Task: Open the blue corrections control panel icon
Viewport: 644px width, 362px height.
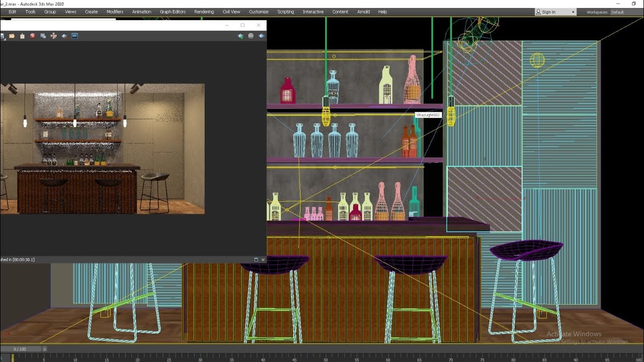Action: click(x=74, y=36)
